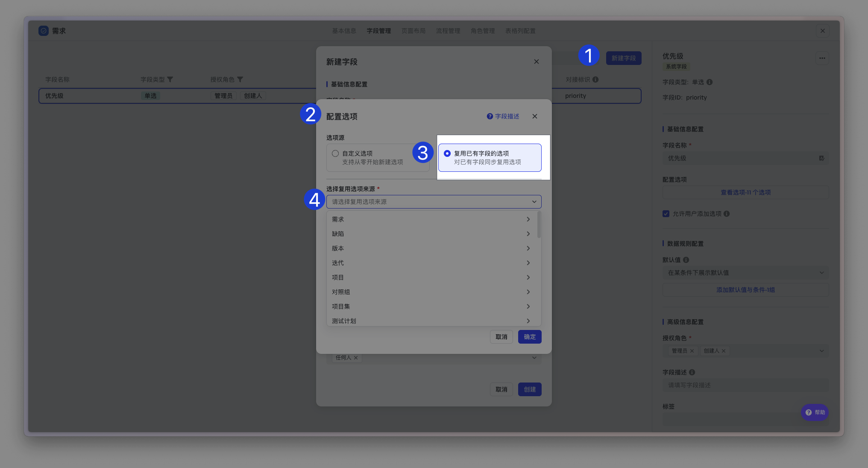Screen dimensions: 868x468
Task: Switch to the 页面布局 tab
Action: click(x=413, y=31)
